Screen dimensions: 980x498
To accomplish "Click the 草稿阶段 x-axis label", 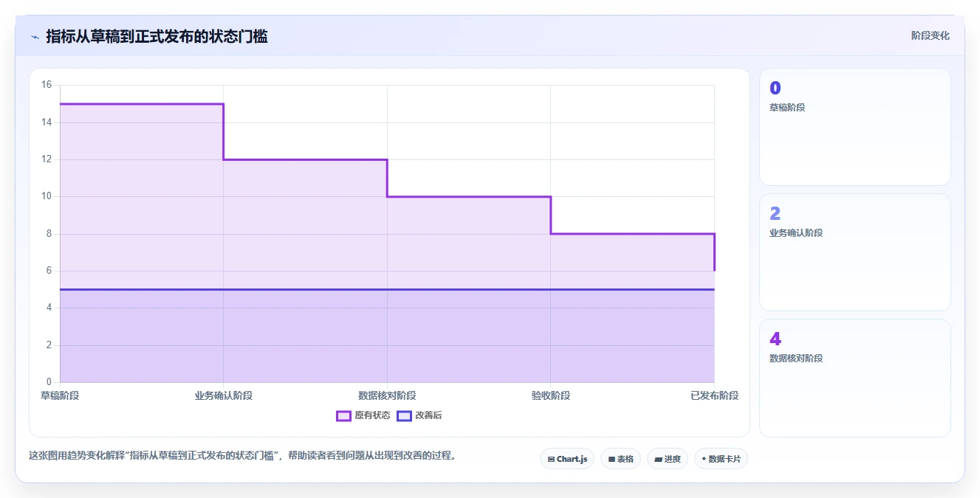I will click(60, 395).
